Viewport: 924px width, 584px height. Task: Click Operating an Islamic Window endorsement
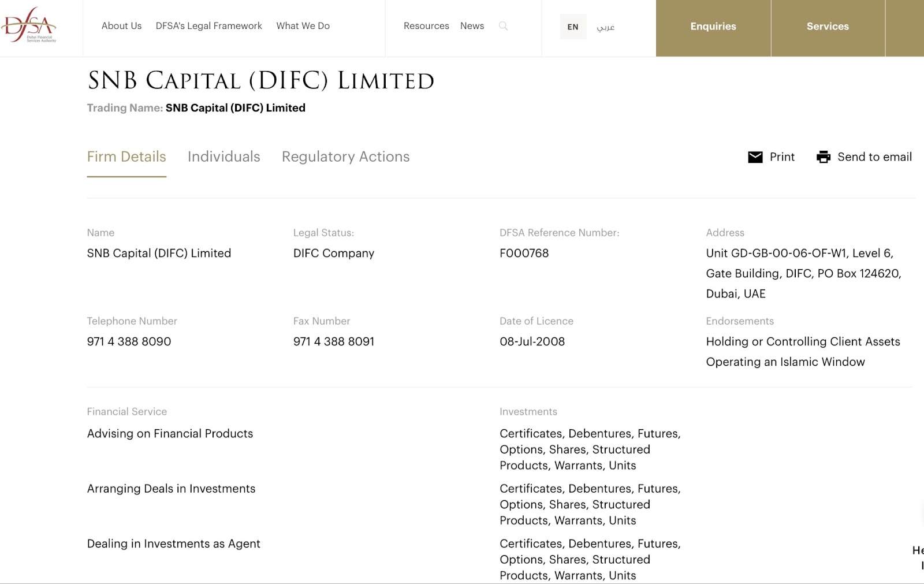point(785,362)
